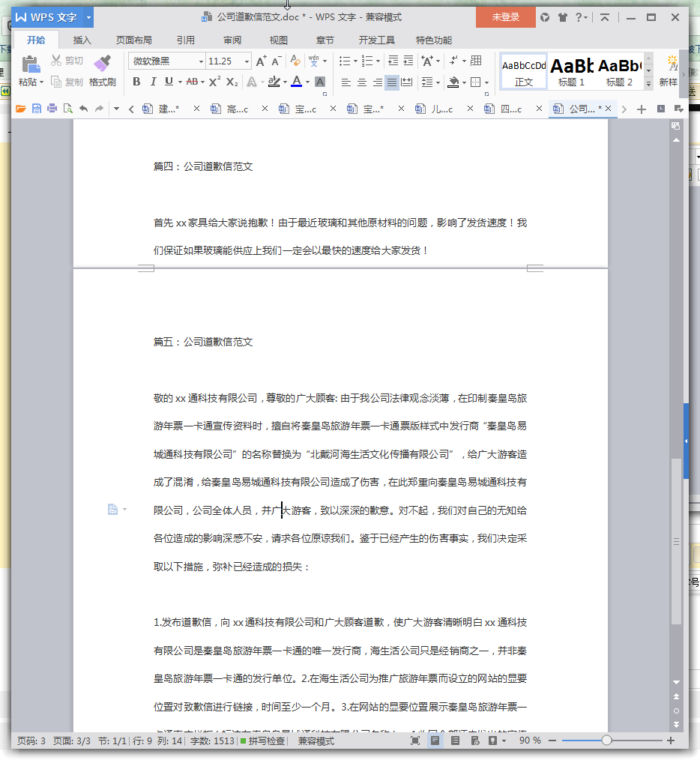The height and width of the screenshot is (760, 700).
Task: Expand the line spacing dropdown
Action: [438, 82]
